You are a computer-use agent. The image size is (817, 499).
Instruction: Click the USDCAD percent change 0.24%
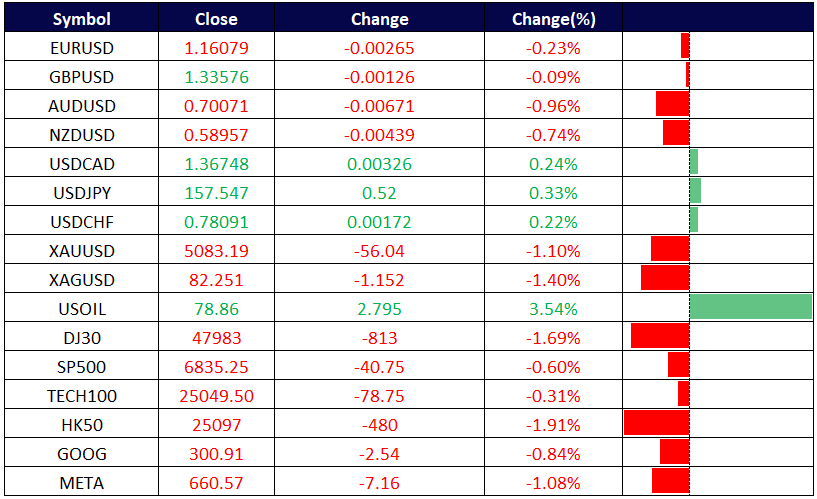(x=553, y=164)
